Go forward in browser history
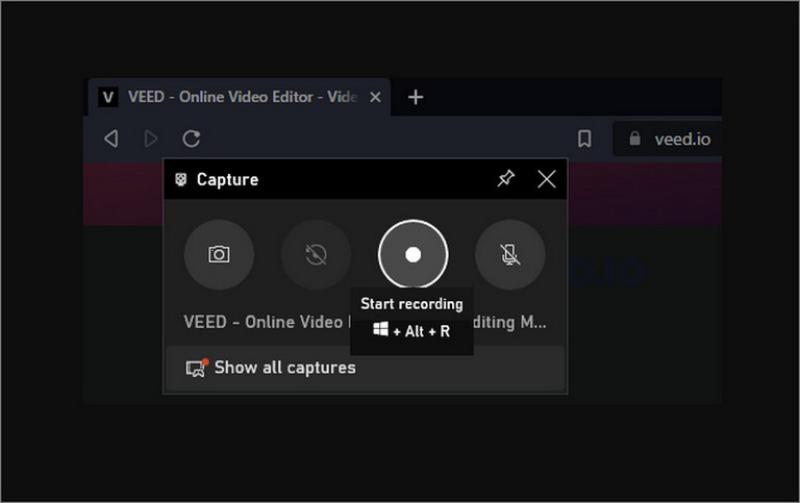Screen dimensions: 800x503 151,139
